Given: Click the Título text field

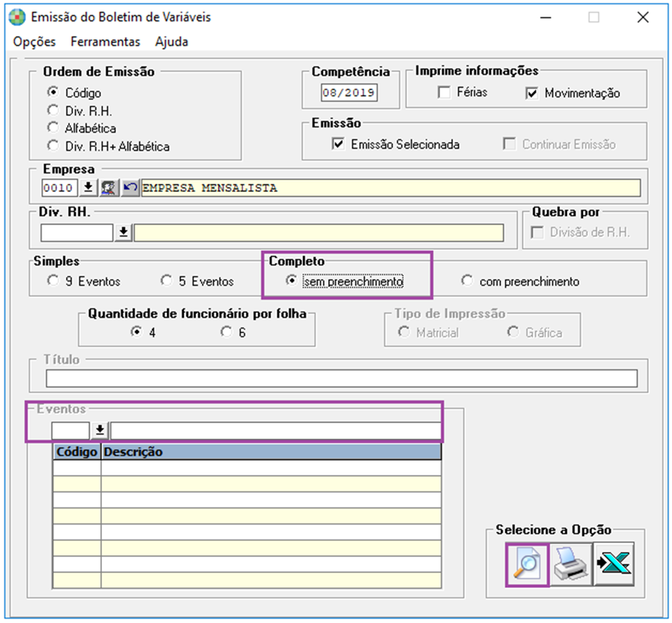Looking at the screenshot, I should [x=342, y=378].
